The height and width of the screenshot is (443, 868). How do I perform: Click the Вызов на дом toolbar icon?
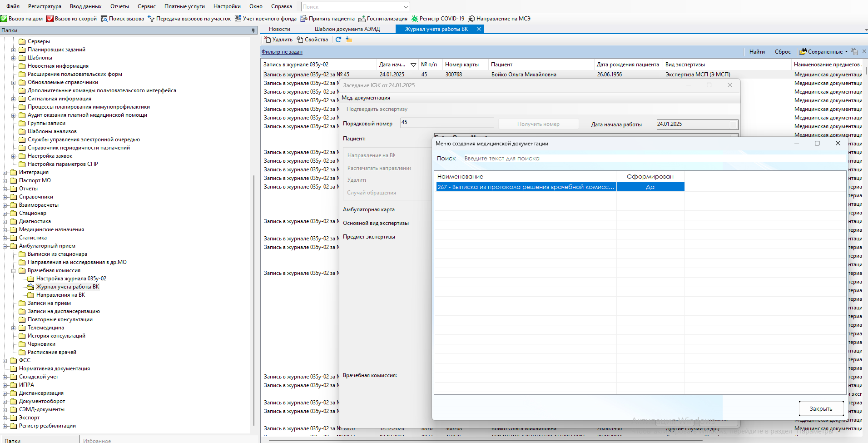click(4, 19)
